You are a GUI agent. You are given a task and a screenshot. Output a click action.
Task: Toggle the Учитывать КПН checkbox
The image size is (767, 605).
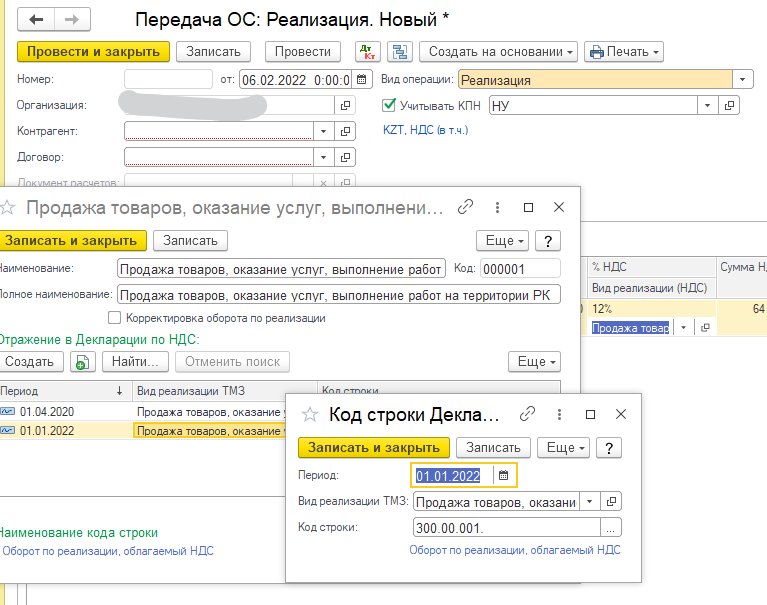click(x=390, y=105)
